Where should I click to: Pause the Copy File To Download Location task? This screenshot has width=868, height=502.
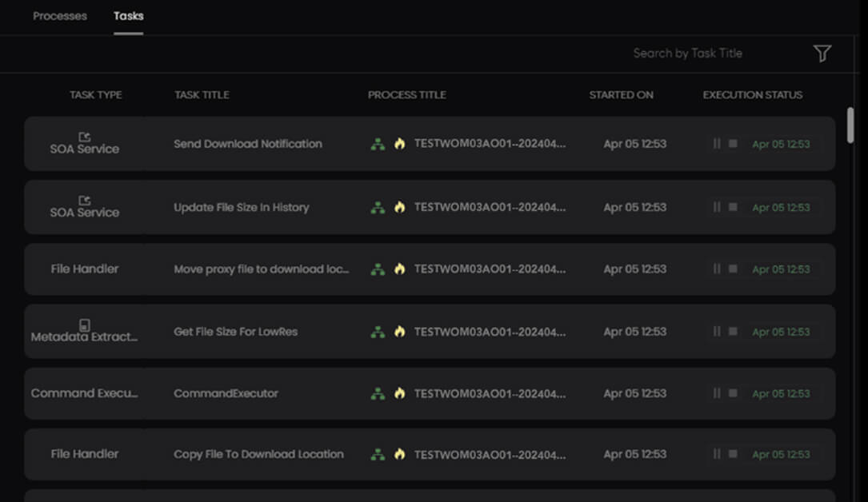pos(717,454)
